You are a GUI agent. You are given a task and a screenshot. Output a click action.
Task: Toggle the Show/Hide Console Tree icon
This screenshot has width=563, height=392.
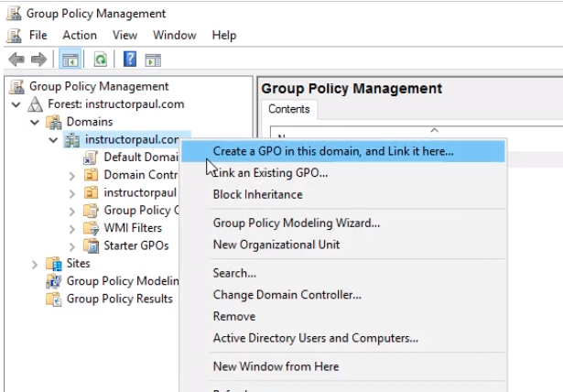pyautogui.click(x=70, y=60)
